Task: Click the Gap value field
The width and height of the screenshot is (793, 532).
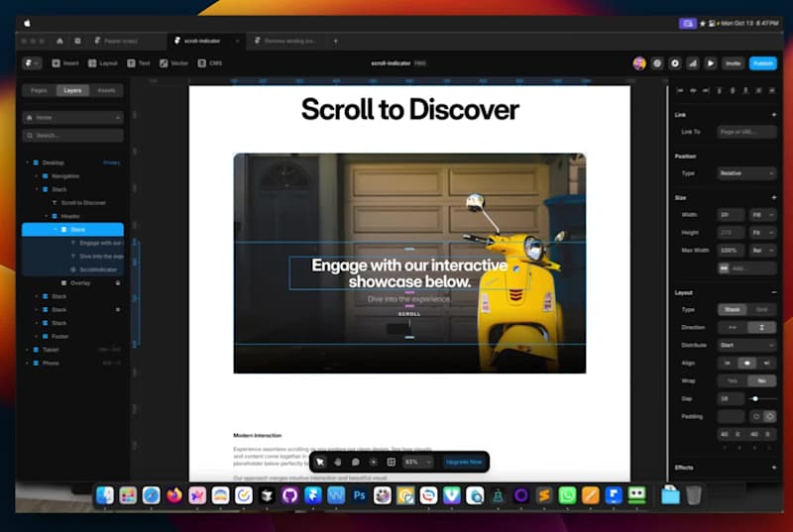Action: (731, 398)
